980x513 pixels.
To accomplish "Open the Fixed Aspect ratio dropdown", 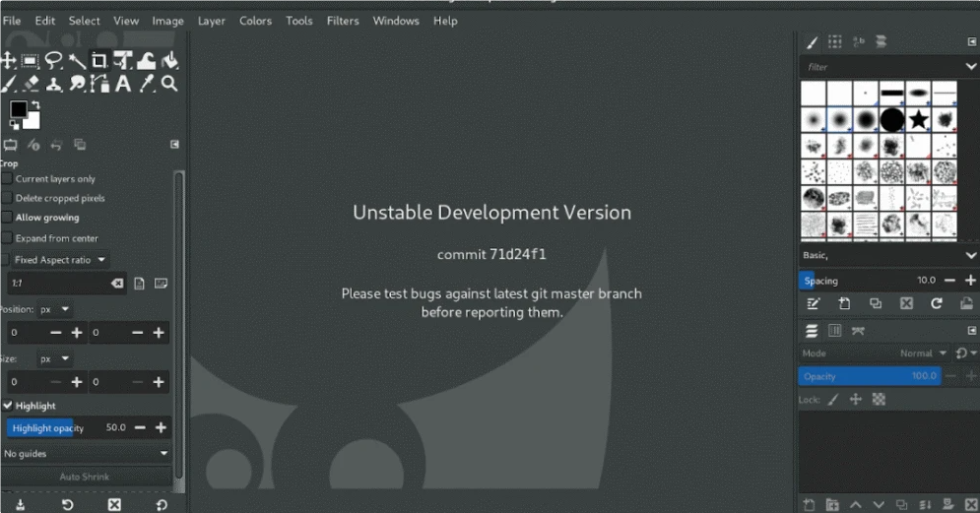I will [x=61, y=259].
